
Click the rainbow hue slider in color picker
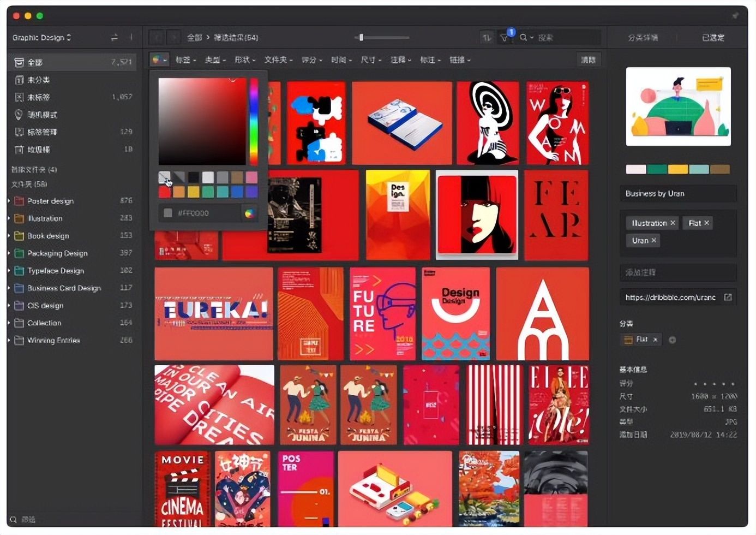[x=254, y=121]
